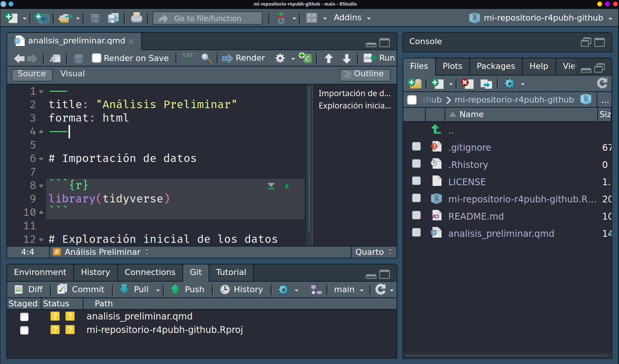Go to next chunk with down arrow
619x364 pixels.
tap(347, 58)
